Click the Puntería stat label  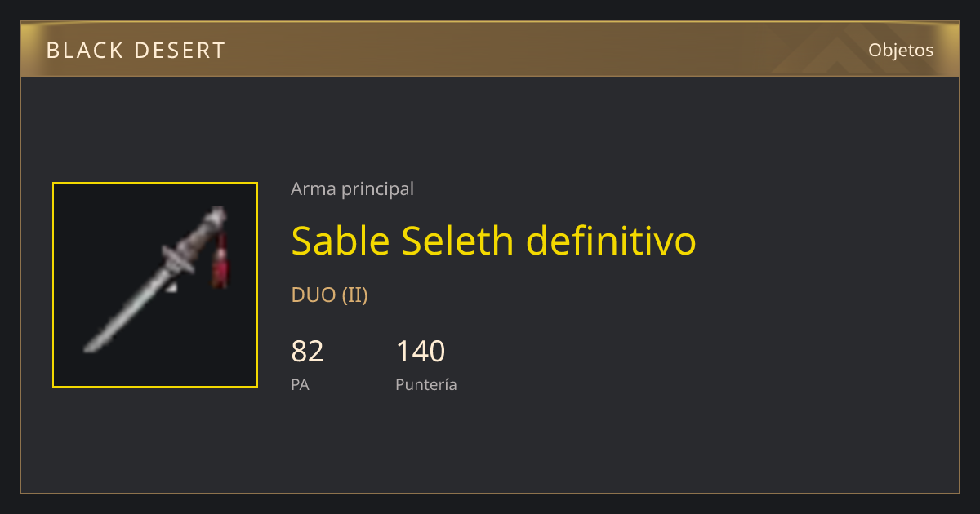(426, 384)
